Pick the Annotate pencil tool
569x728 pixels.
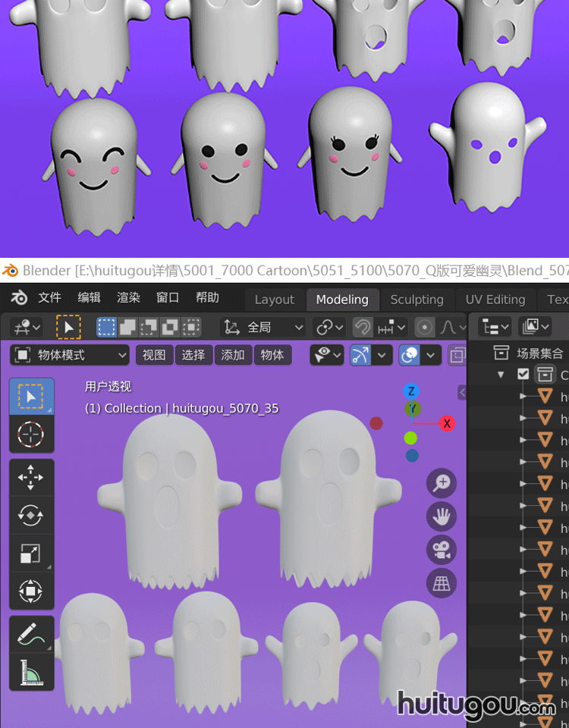pos(31,634)
